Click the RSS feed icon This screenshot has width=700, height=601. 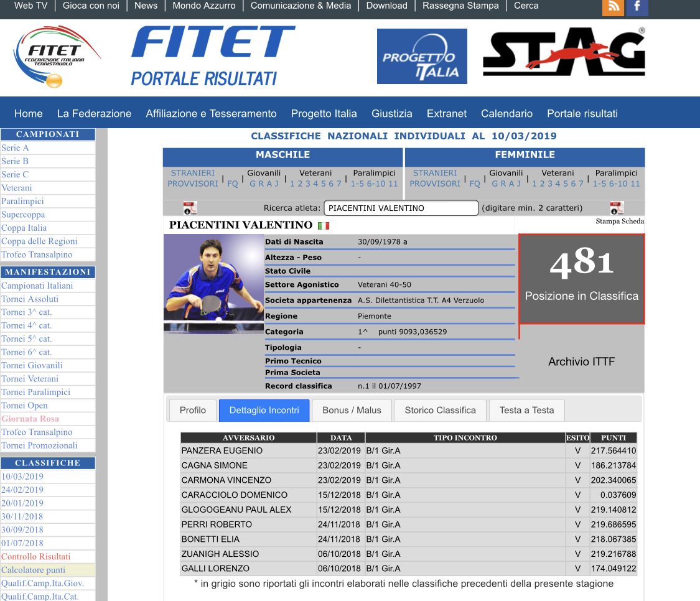click(613, 7)
